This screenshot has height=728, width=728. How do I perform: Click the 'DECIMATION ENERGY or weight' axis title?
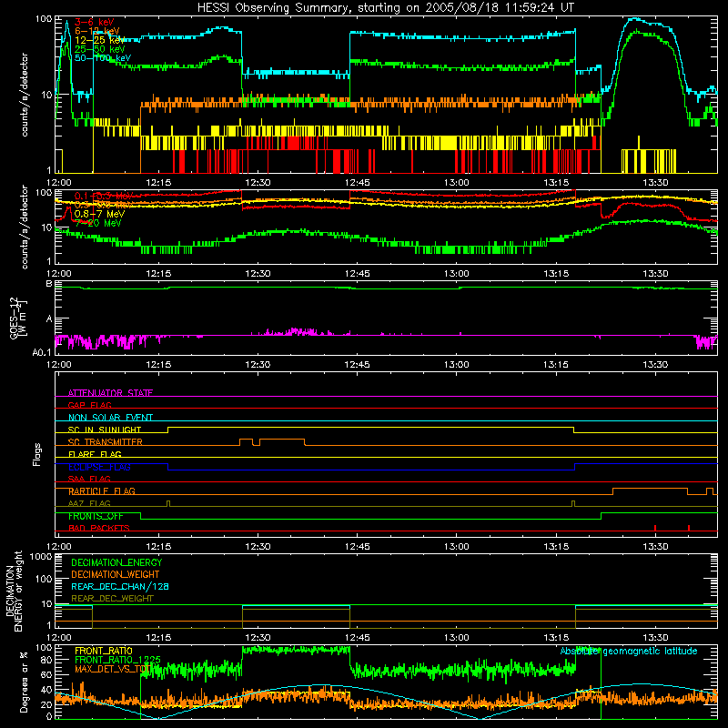14,591
